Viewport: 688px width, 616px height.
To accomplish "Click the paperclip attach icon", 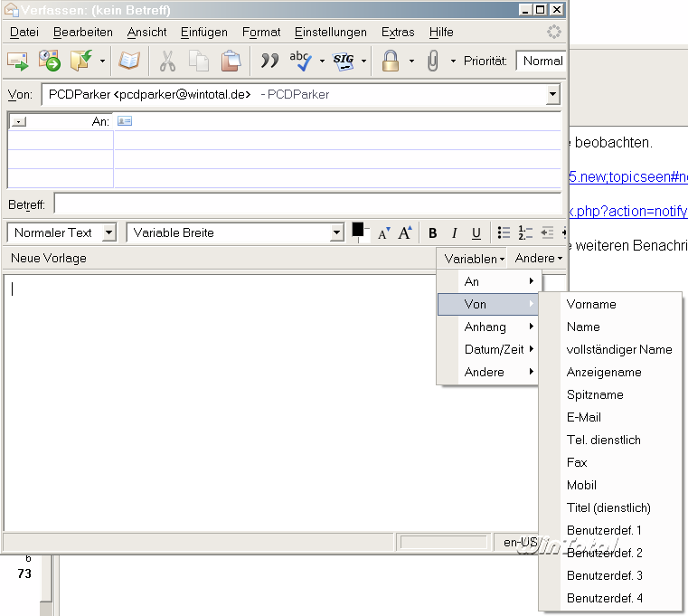I will click(x=433, y=61).
